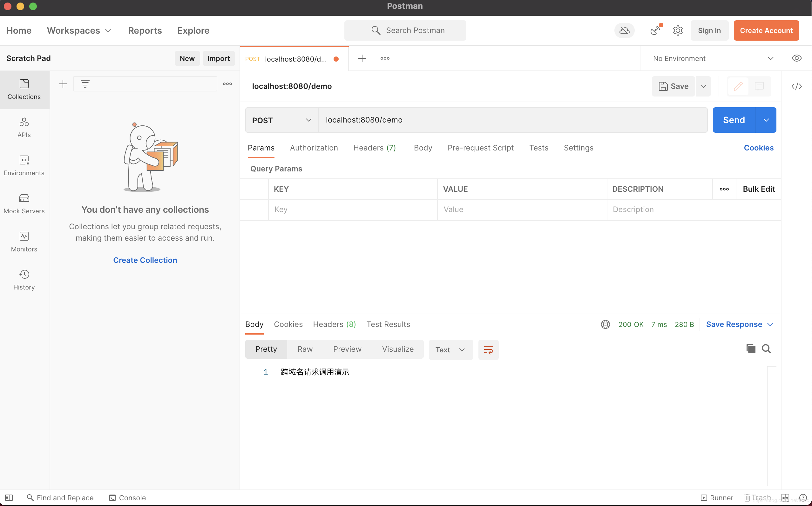Click the Send button
The image size is (812, 506).
pos(734,120)
